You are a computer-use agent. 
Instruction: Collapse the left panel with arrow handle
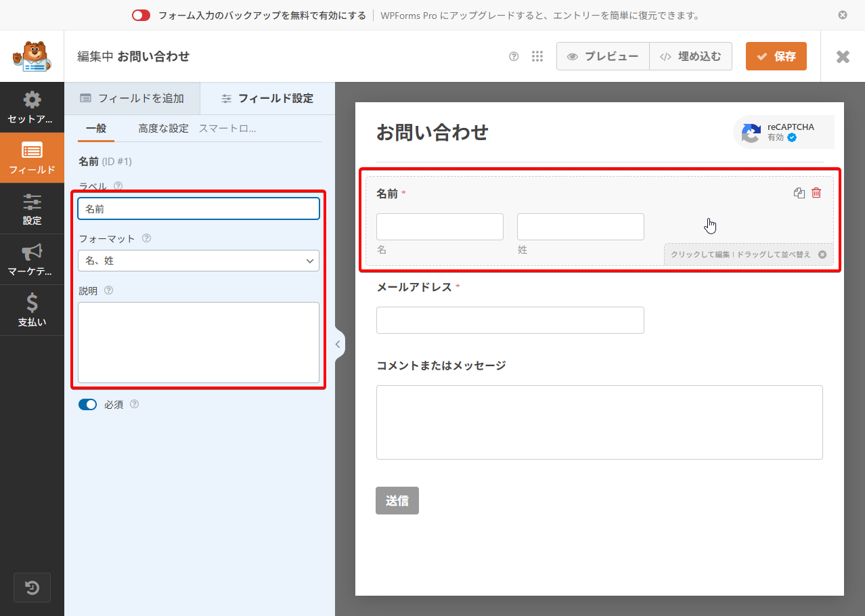[x=338, y=345]
